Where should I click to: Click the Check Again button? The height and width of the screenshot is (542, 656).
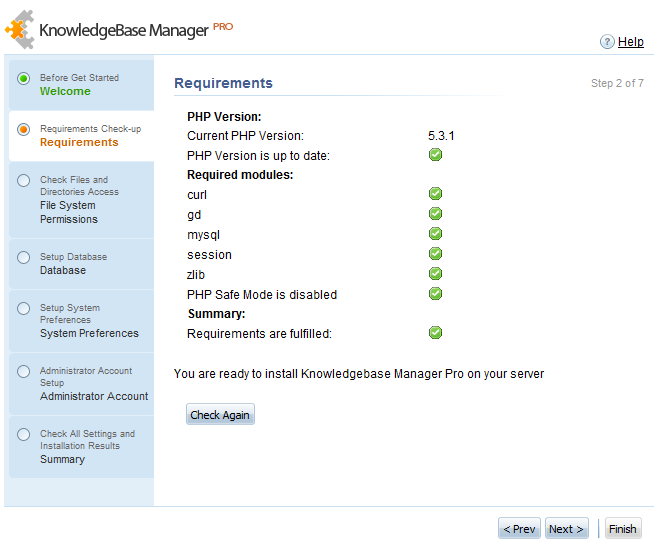point(220,414)
